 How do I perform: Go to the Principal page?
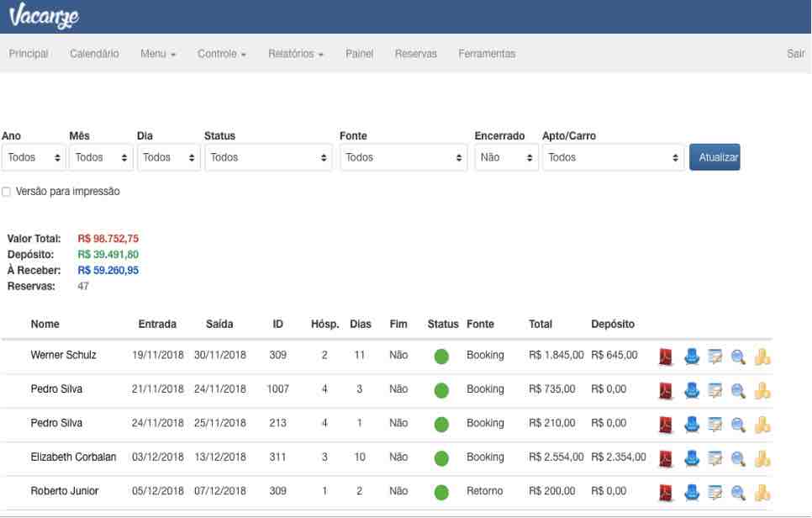pos(29,54)
